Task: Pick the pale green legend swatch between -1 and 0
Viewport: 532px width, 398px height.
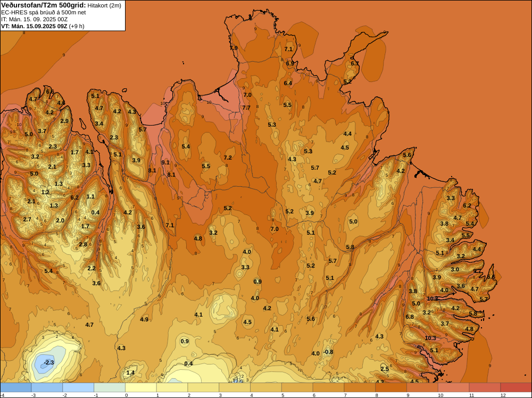Action: pyautogui.click(x=110, y=387)
